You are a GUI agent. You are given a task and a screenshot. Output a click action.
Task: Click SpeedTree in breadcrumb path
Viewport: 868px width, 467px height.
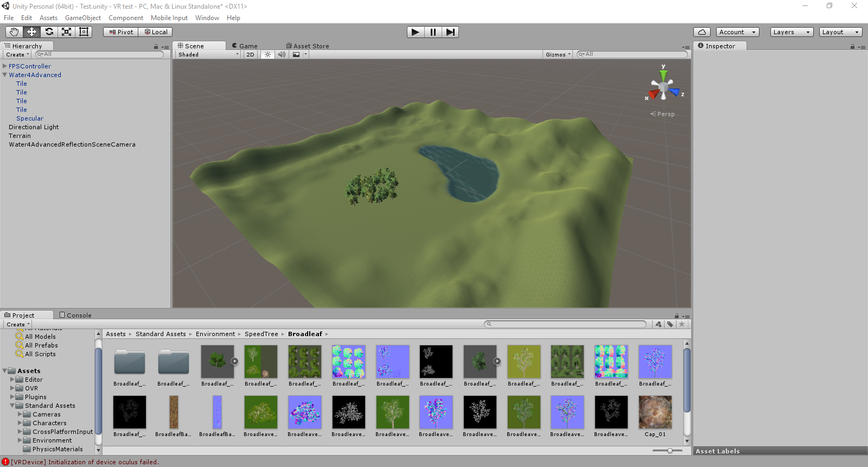click(261, 334)
